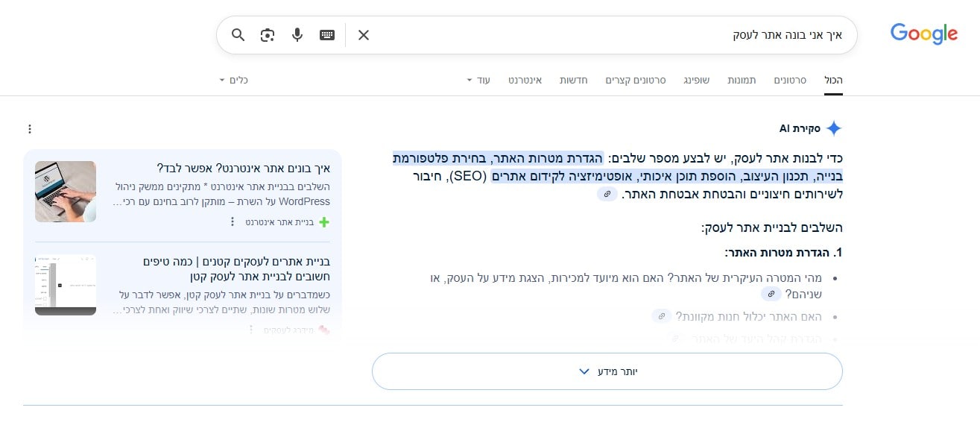980x431 pixels.
Task: Expand the יותר מידע section
Action: point(607,371)
